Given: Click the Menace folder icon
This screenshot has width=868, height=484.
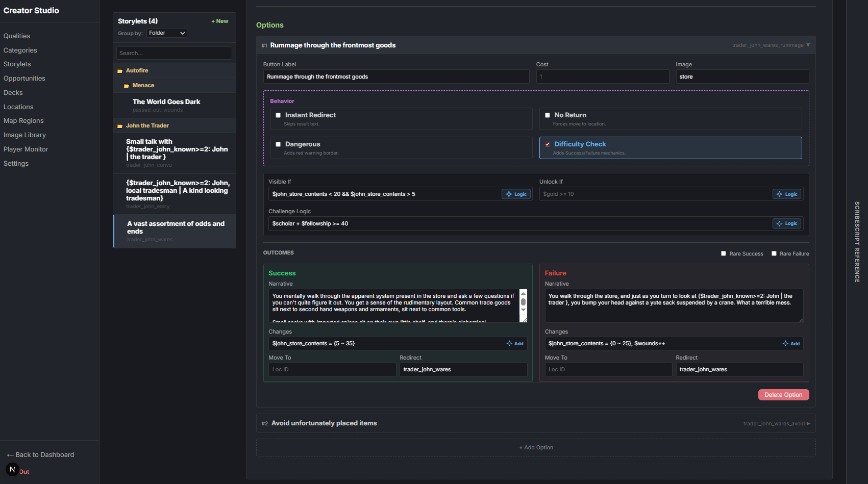Looking at the screenshot, I should coord(127,86).
